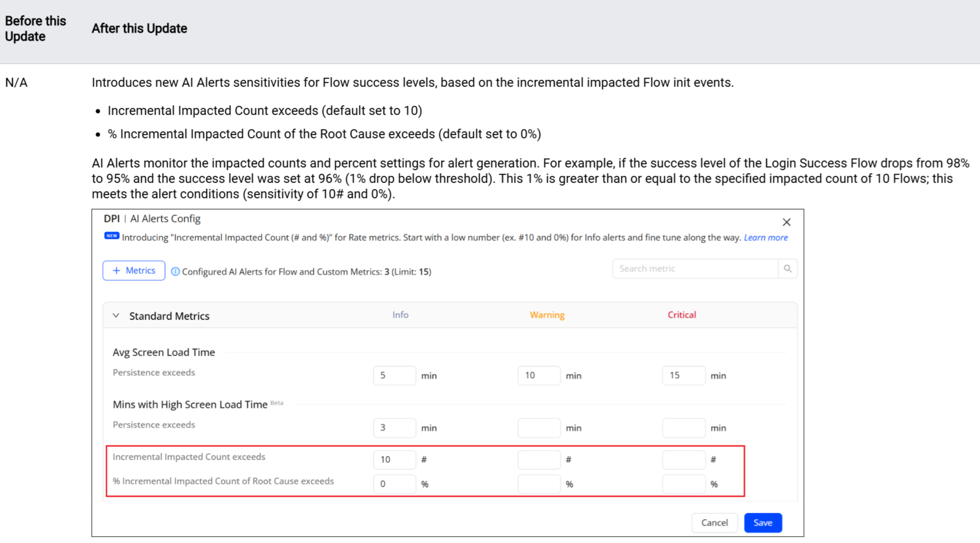The image size is (980, 543).
Task: Select the Info column header
Action: coord(400,315)
